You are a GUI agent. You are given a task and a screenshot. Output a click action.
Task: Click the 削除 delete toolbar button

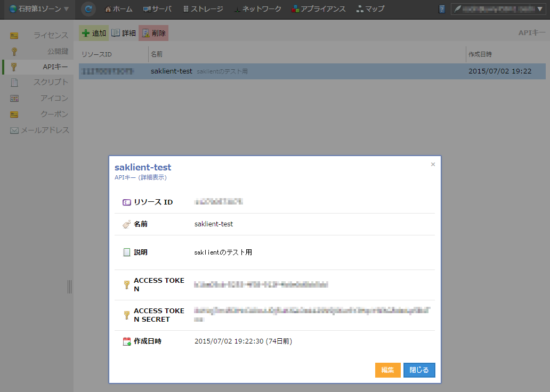[153, 33]
